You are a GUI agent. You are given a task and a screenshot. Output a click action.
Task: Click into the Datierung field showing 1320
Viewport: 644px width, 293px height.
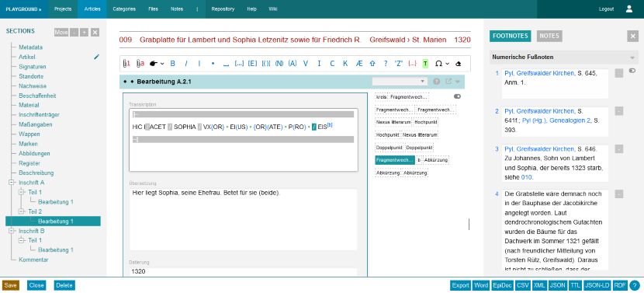[x=244, y=271]
